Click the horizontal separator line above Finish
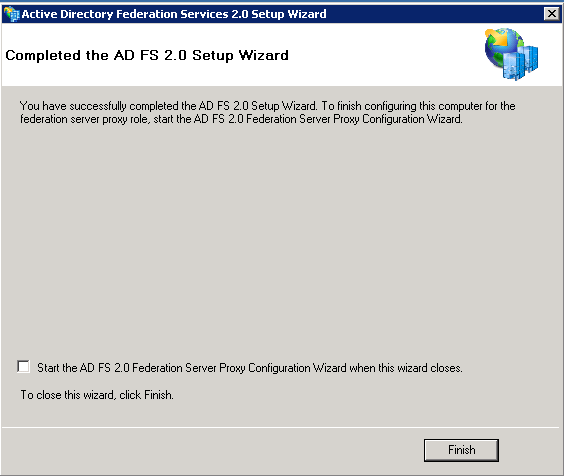564x476 pixels. pyautogui.click(x=281, y=427)
